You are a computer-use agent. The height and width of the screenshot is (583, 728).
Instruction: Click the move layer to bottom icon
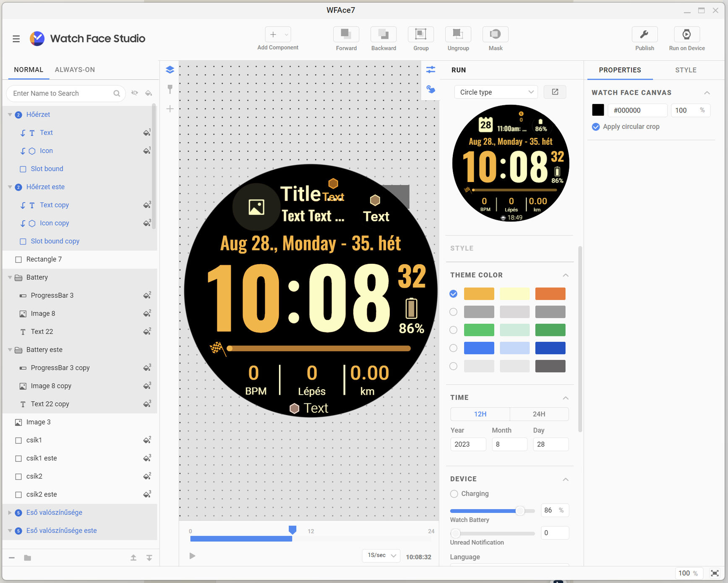click(x=149, y=558)
